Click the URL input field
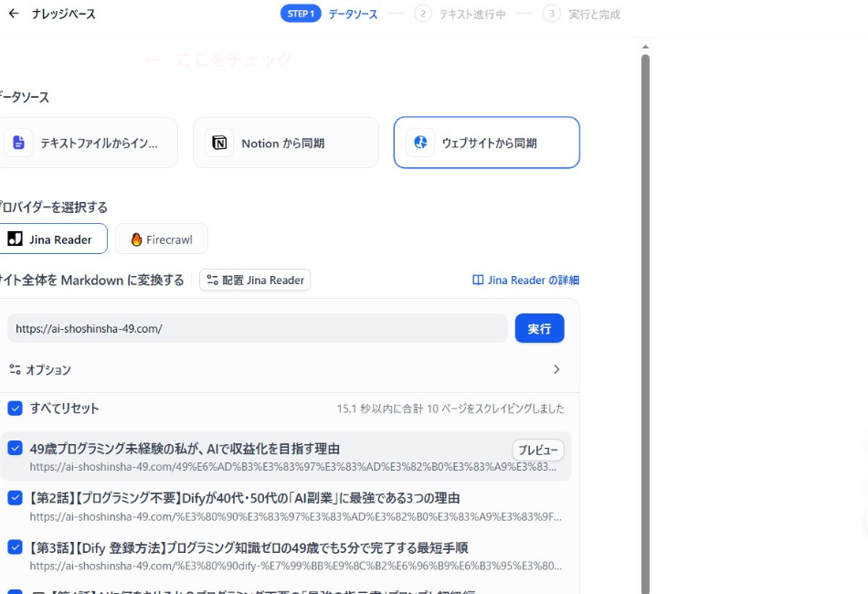The width and height of the screenshot is (868, 594). point(256,328)
